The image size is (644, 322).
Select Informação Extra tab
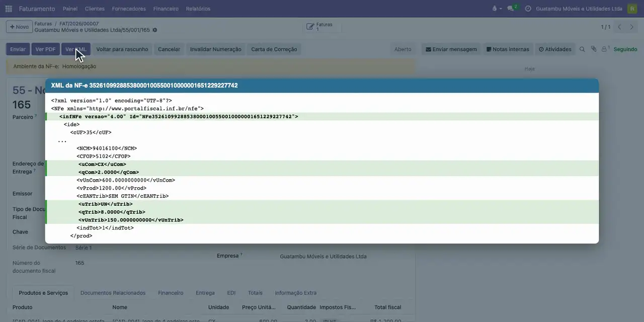point(296,293)
